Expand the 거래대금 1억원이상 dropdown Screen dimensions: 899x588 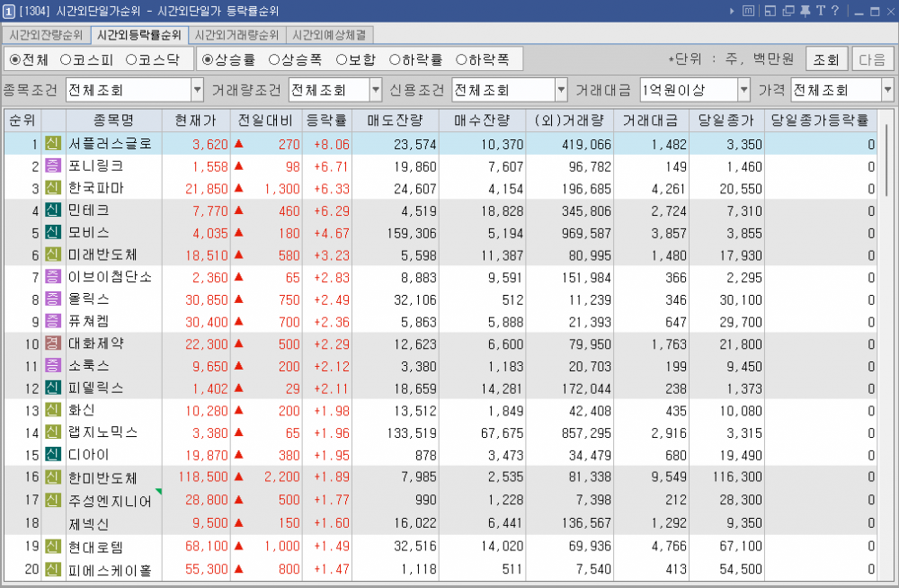(x=743, y=90)
